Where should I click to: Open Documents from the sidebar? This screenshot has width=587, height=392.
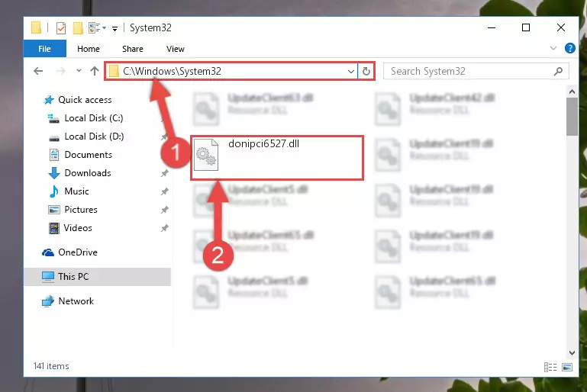pyautogui.click(x=89, y=155)
